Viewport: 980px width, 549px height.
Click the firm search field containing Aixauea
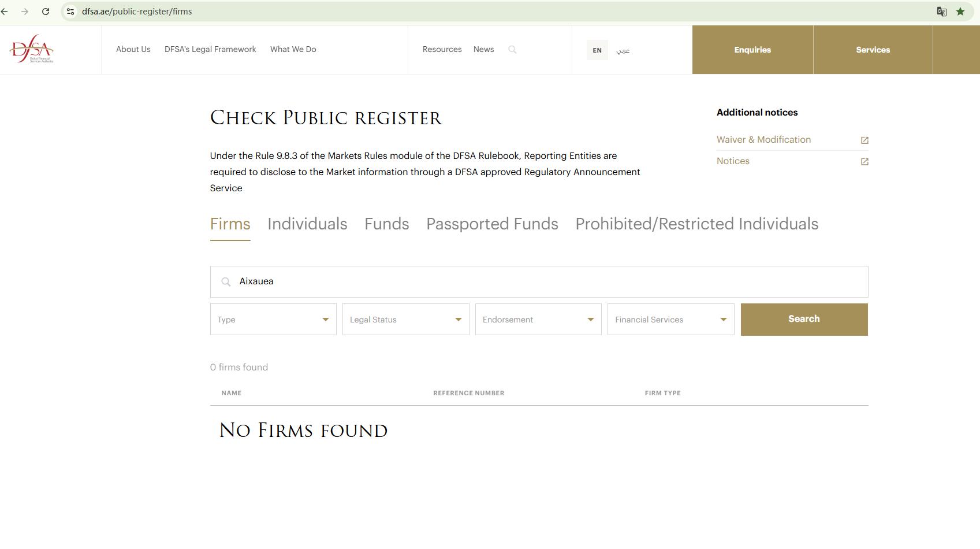coord(539,282)
